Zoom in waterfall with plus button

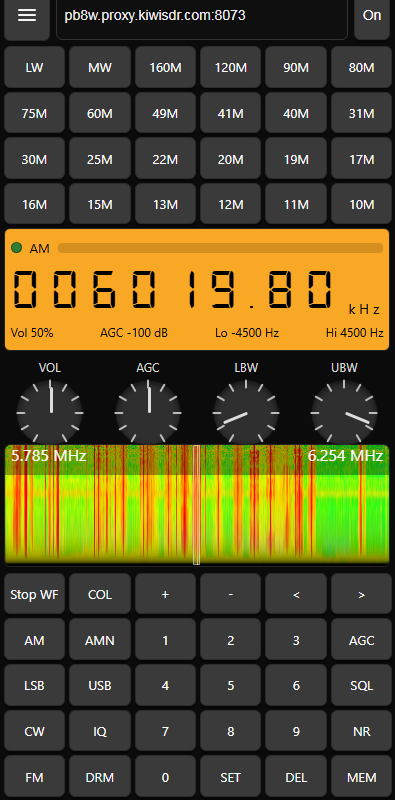(x=165, y=594)
